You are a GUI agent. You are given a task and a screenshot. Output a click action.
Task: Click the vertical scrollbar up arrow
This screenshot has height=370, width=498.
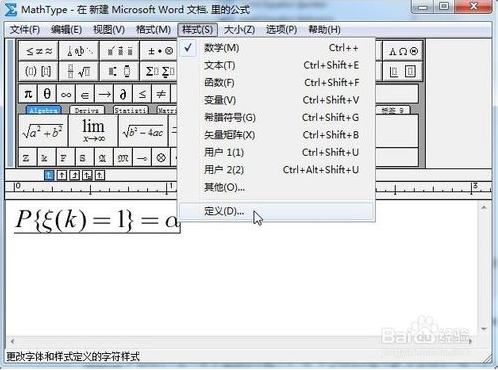coord(484,208)
